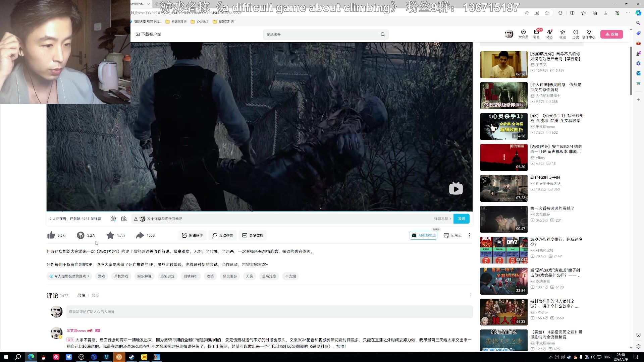
Task: Click the 恶灵附身 tag
Action: (230, 276)
